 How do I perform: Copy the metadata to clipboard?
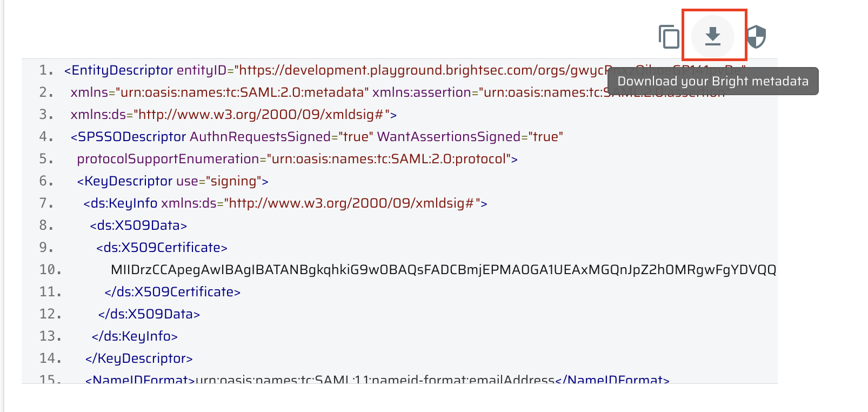pyautogui.click(x=669, y=37)
